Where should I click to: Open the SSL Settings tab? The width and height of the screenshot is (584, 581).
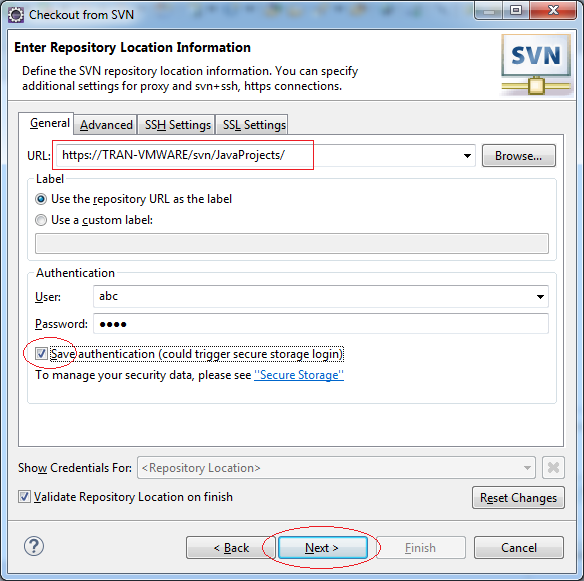coord(254,125)
